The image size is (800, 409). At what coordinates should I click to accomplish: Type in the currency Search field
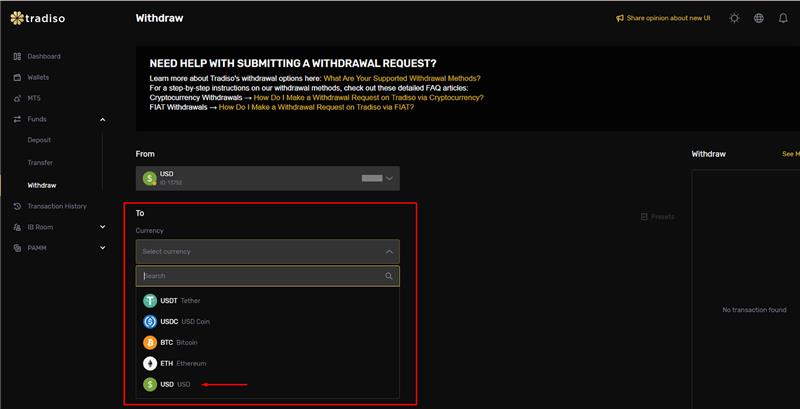(x=260, y=276)
